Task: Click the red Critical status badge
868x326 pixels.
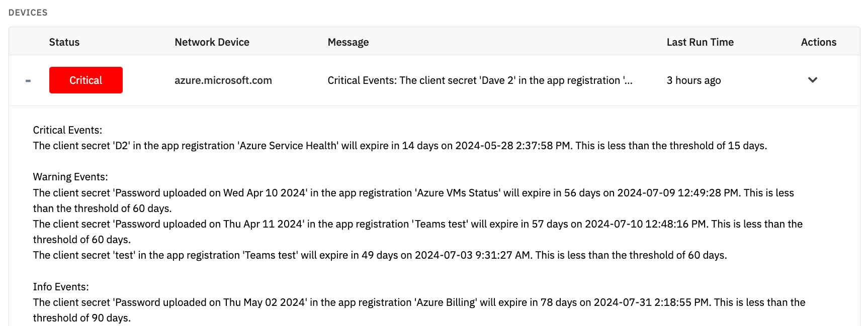Action: [86, 80]
